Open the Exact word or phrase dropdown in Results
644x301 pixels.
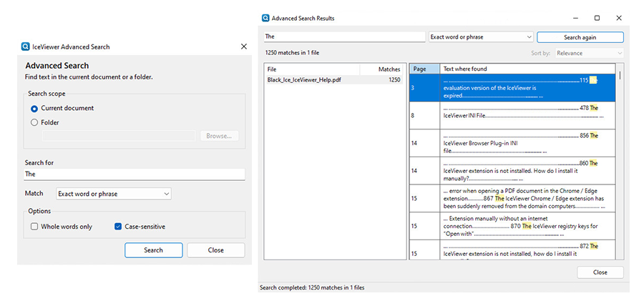click(481, 37)
